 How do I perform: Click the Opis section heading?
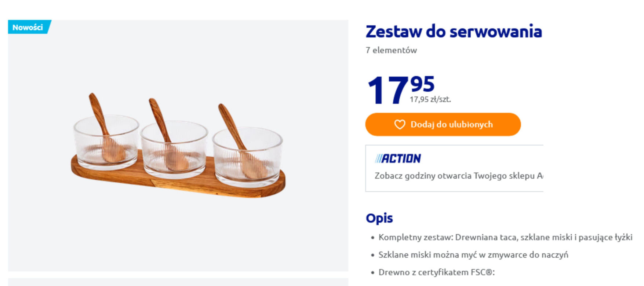(379, 218)
